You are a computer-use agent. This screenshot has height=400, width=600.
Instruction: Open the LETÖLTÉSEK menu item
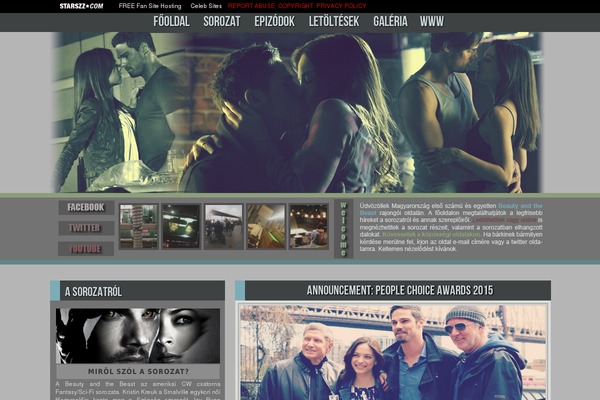pos(334,21)
